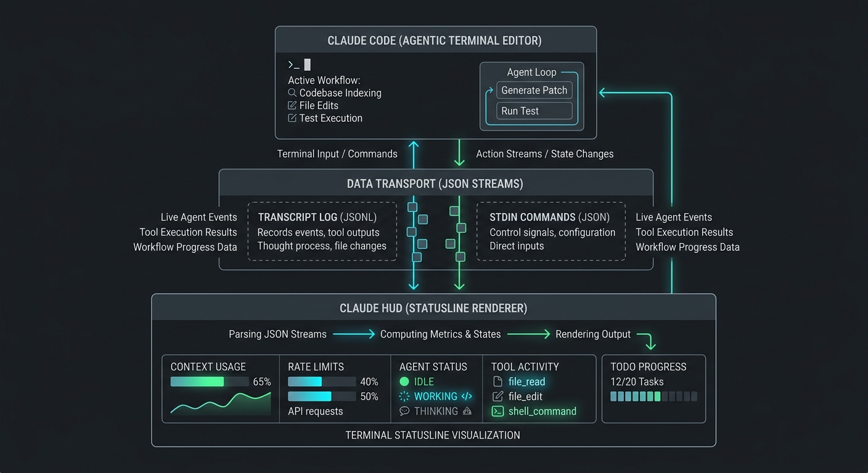Click the file_edit pencil icon
Screen dimensions: 868x473
497,397
